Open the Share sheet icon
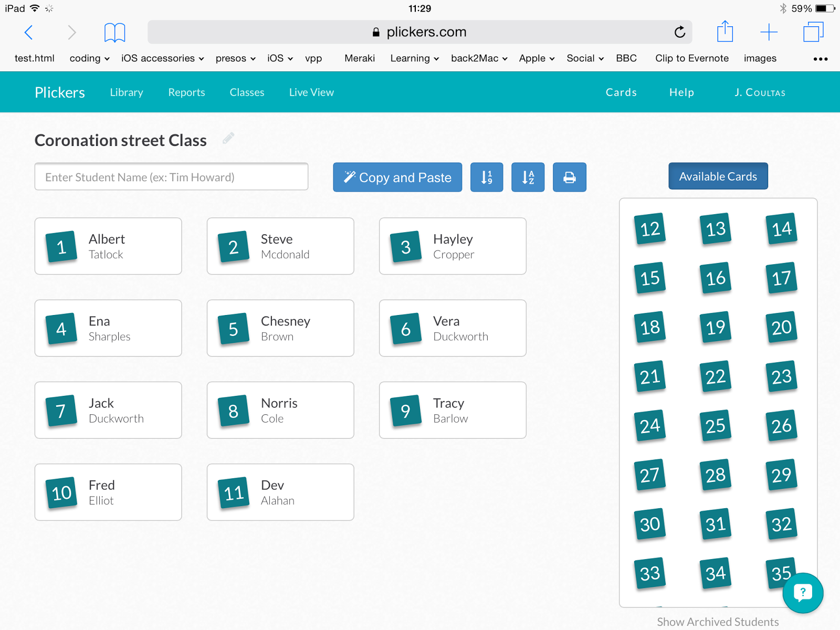The width and height of the screenshot is (840, 630). [725, 31]
